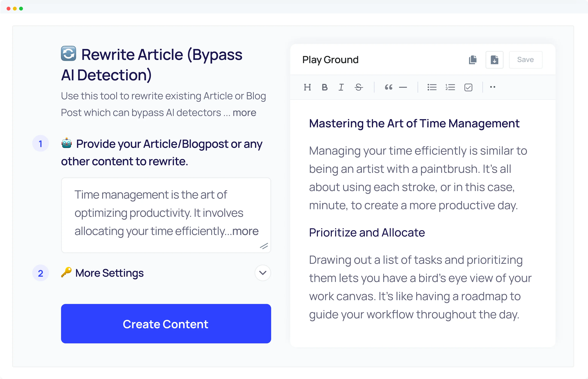Image resolution: width=588 pixels, height=379 pixels.
Task: Apply heading style in the editor toolbar
Action: (x=307, y=87)
